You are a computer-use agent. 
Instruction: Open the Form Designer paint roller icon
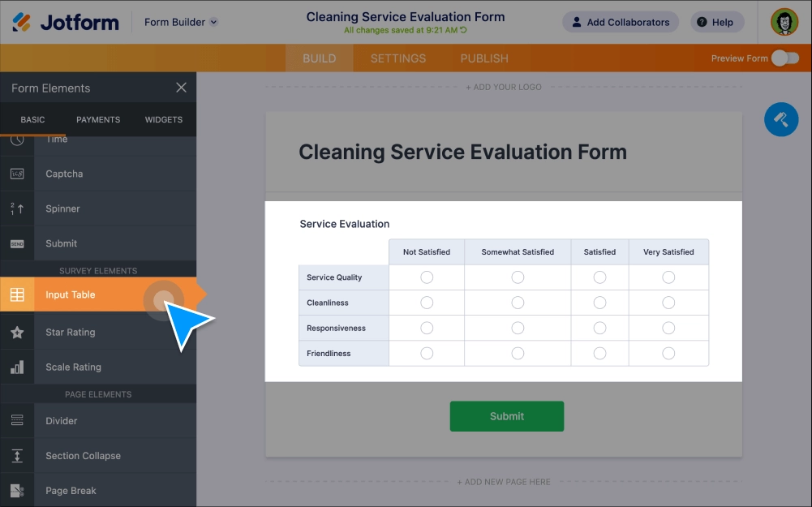780,119
